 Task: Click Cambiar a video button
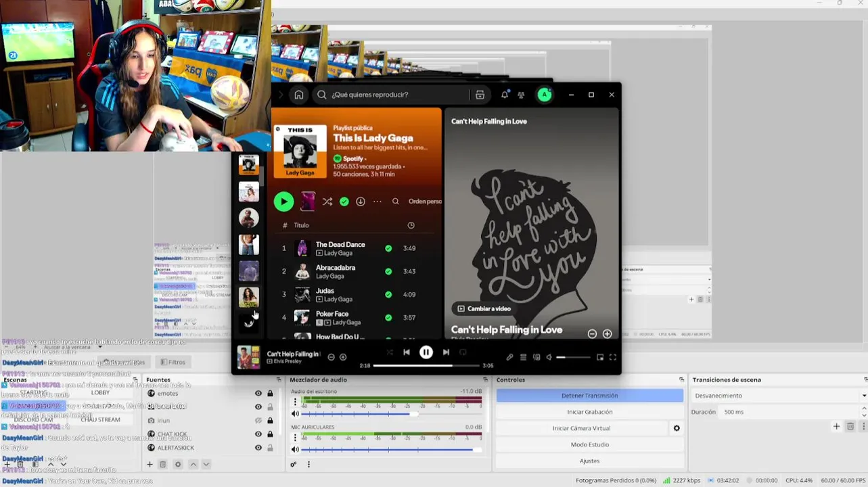[x=484, y=308]
